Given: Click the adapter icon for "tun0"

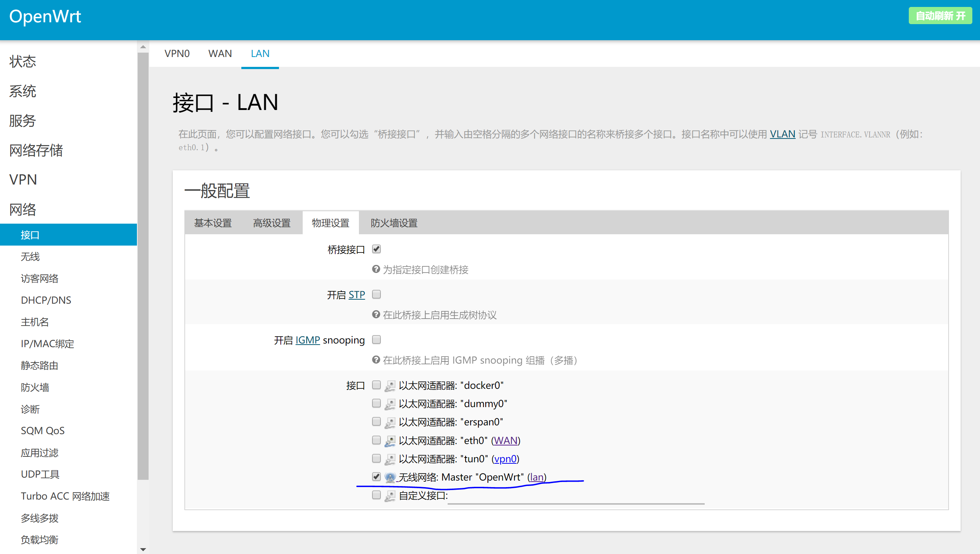Looking at the screenshot, I should pos(390,458).
